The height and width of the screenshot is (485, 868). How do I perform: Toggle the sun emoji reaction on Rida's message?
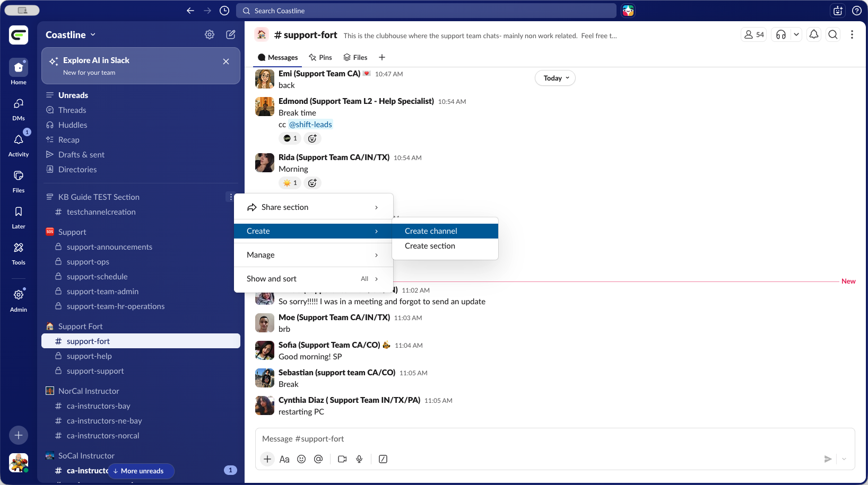(x=290, y=183)
